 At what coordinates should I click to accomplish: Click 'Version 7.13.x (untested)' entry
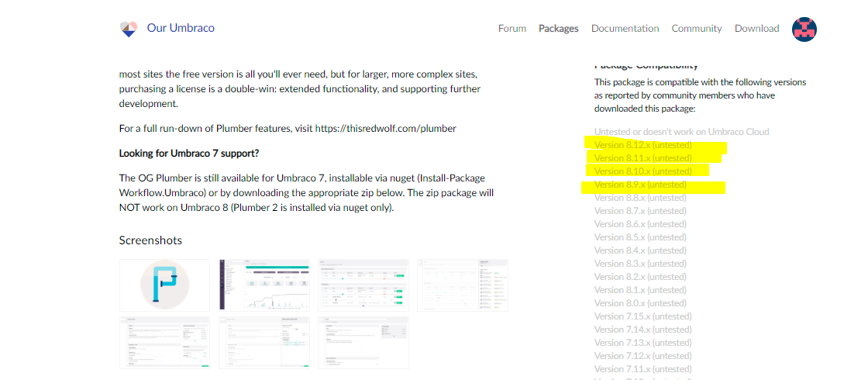click(x=642, y=343)
